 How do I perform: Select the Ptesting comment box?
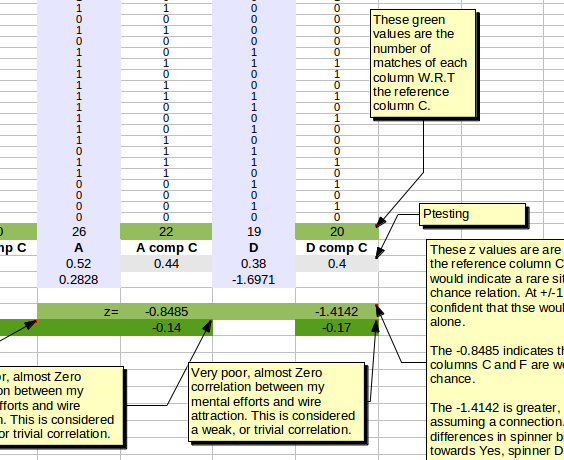point(473,215)
